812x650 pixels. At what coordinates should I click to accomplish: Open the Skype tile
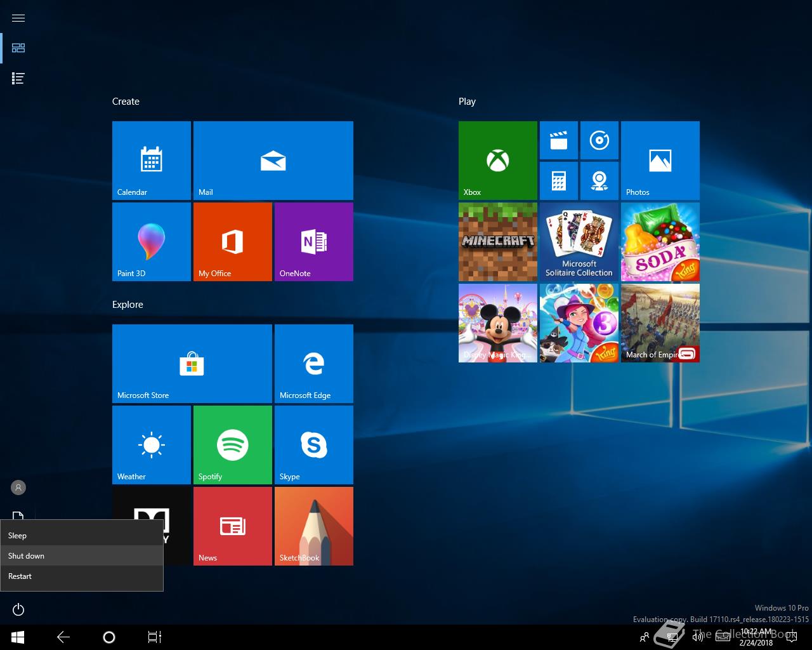(314, 445)
